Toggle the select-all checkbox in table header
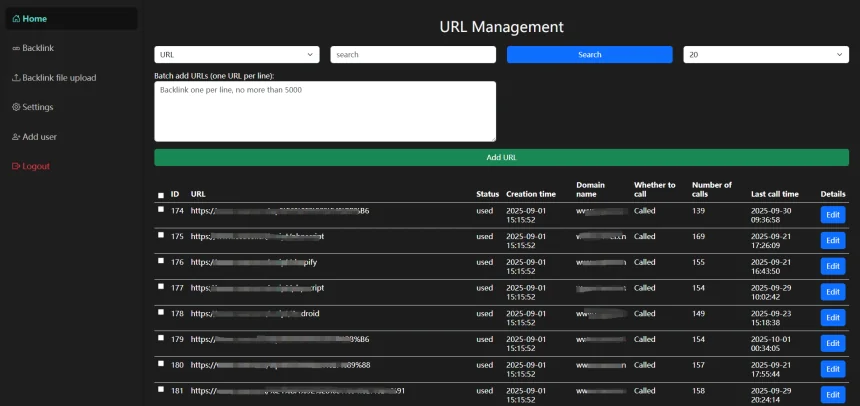860x406 pixels. pyautogui.click(x=161, y=195)
